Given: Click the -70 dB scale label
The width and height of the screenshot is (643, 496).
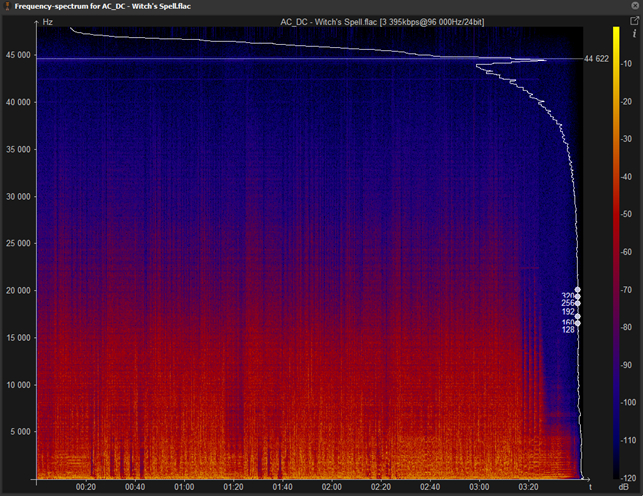Looking at the screenshot, I should click(x=626, y=289).
